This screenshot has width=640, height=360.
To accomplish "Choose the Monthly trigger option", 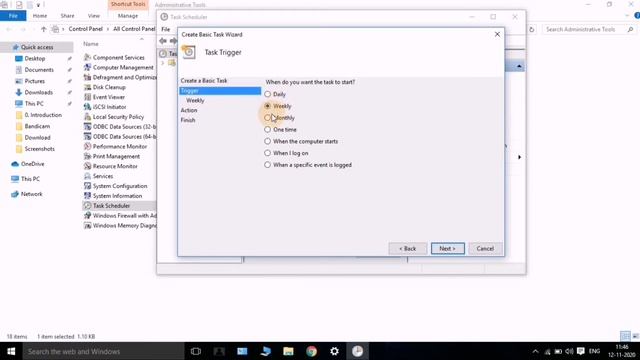I will click(x=267, y=118).
